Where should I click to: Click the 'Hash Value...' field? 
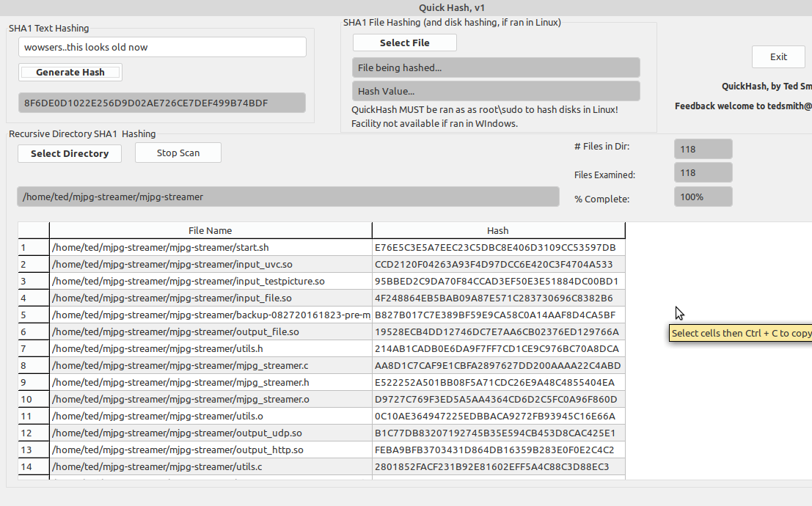(496, 91)
